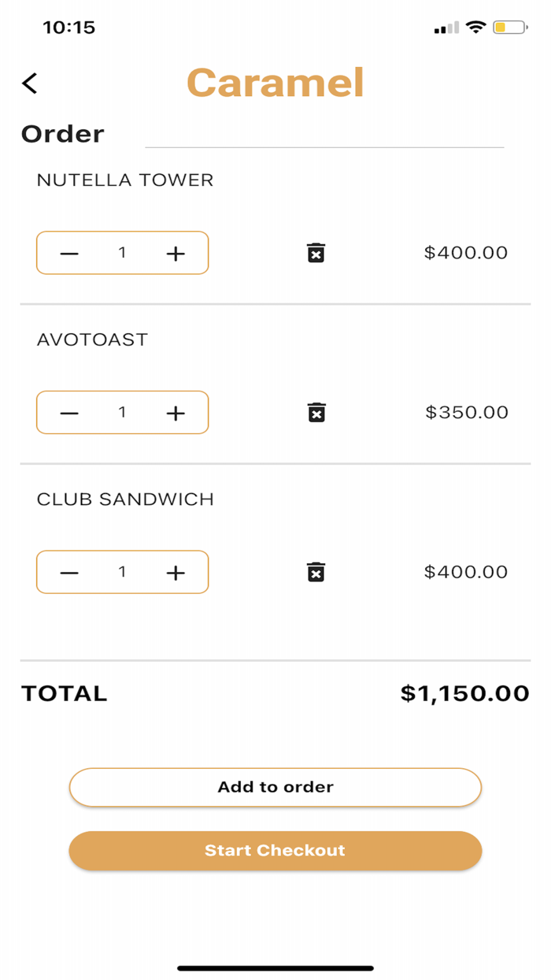Delete Club Sandwich with trash icon
Image resolution: width=551 pixels, height=980 pixels.
click(x=316, y=572)
